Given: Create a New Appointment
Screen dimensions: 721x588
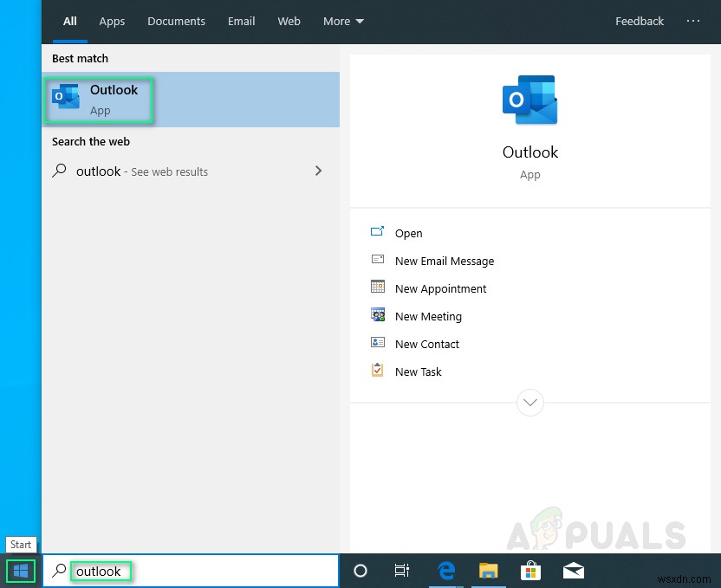Looking at the screenshot, I should pyautogui.click(x=442, y=288).
